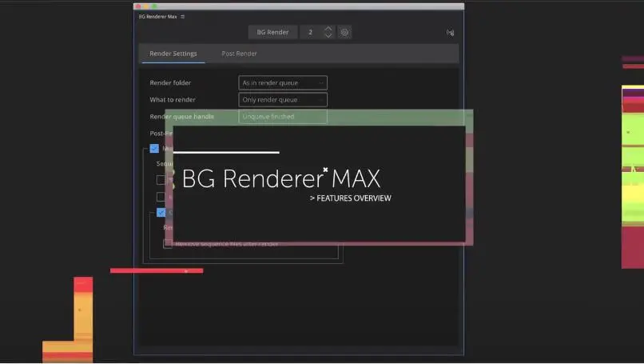This screenshot has width=644, height=364.
Task: Select the BG Renderer Max panel title tab
Action: [157, 16]
